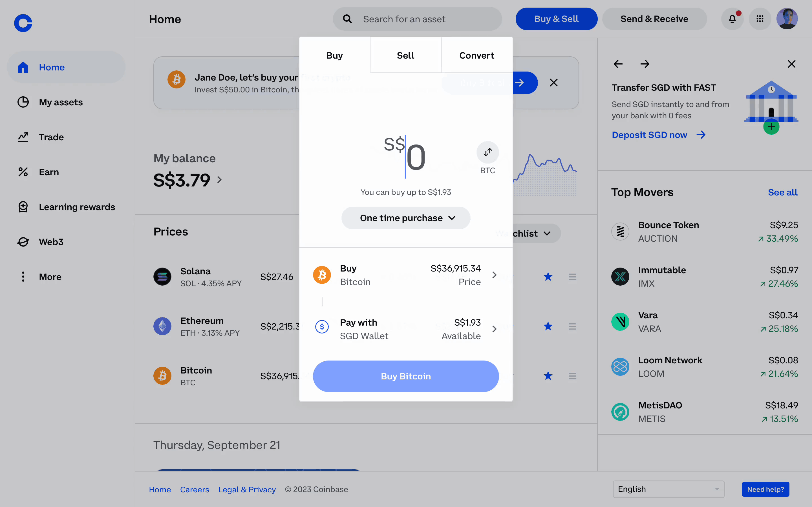Expand the One time purchase dropdown
This screenshot has width=812, height=507.
coord(406,218)
